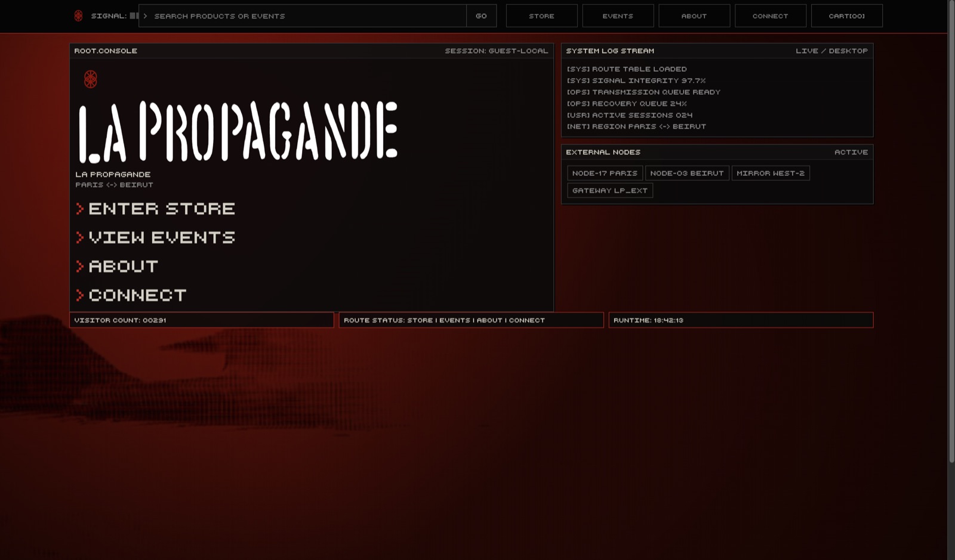Click STORE in the route status bar
This screenshot has height=560, width=955.
pos(420,320)
